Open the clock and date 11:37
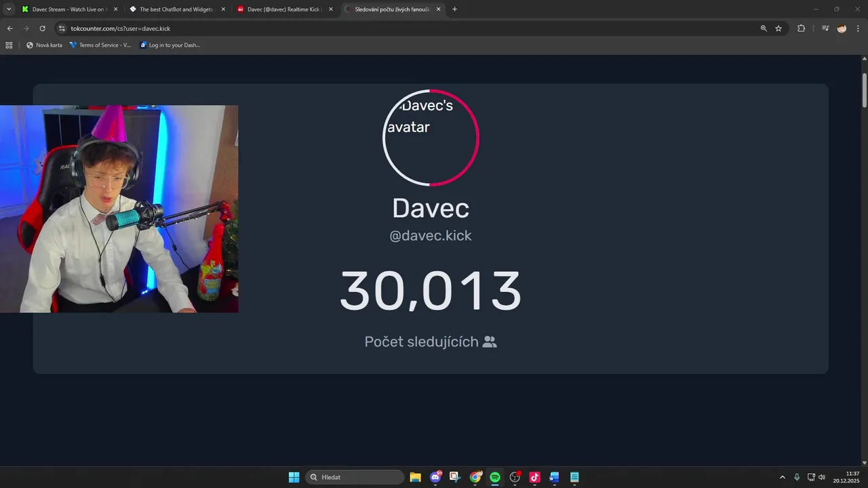 (x=846, y=477)
